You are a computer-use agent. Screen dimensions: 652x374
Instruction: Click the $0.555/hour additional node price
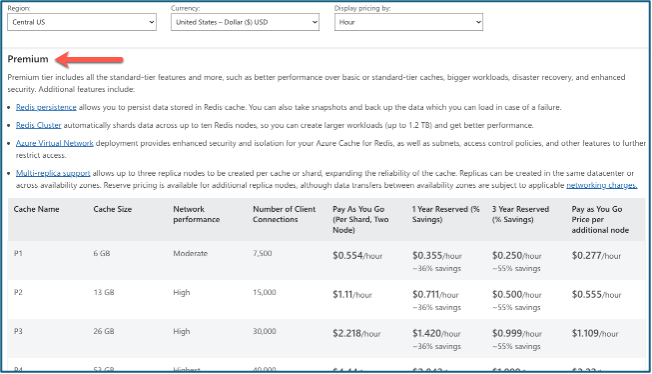click(596, 295)
